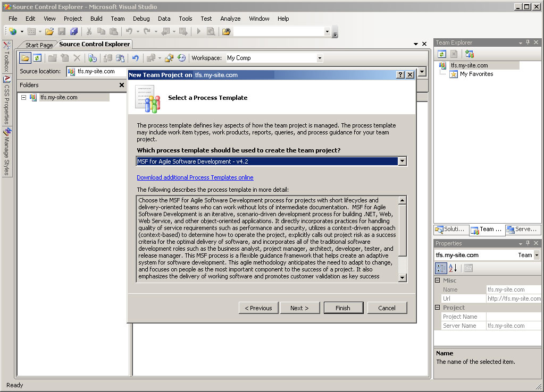Click the Start Debugging play icon
544x392 pixels.
[198, 31]
